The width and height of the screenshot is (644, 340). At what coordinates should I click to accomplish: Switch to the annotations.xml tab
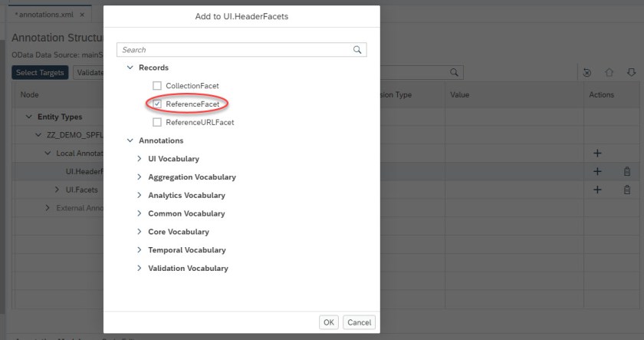[44, 15]
